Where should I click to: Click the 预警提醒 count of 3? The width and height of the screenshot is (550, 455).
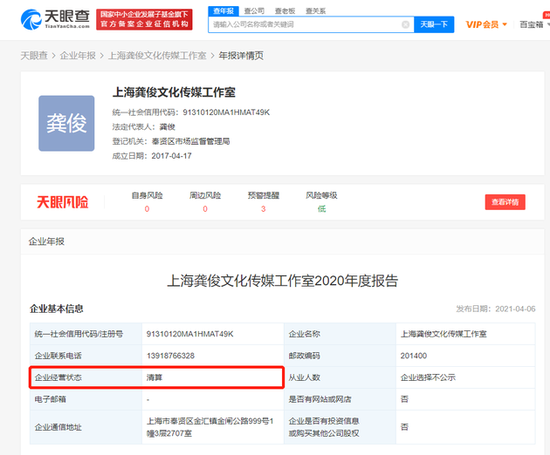coord(263,209)
